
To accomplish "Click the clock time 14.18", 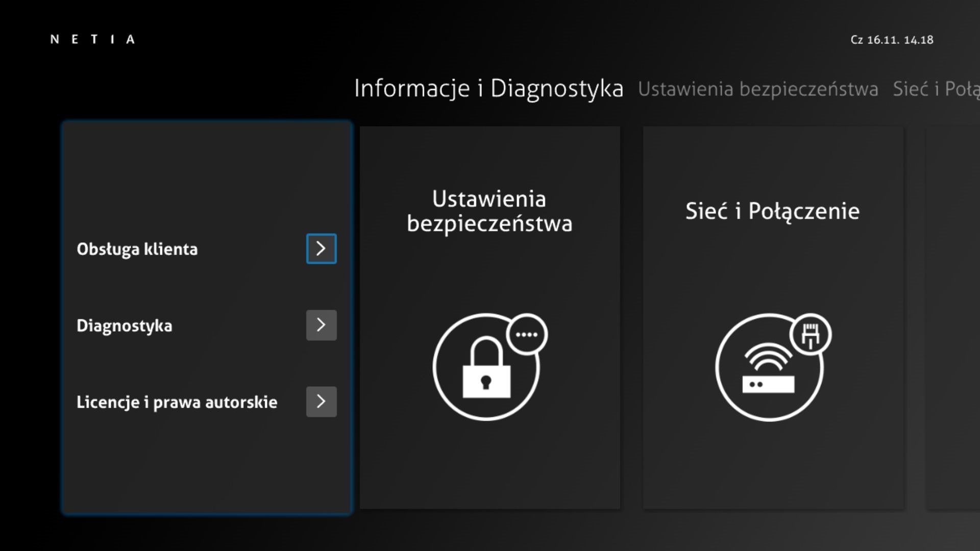I will click(x=918, y=40).
